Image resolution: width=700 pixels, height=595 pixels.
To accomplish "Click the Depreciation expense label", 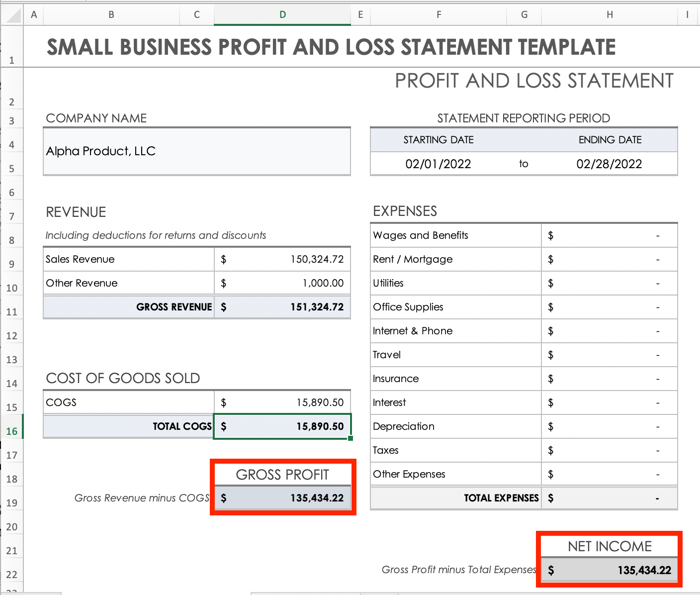I will point(404,426).
